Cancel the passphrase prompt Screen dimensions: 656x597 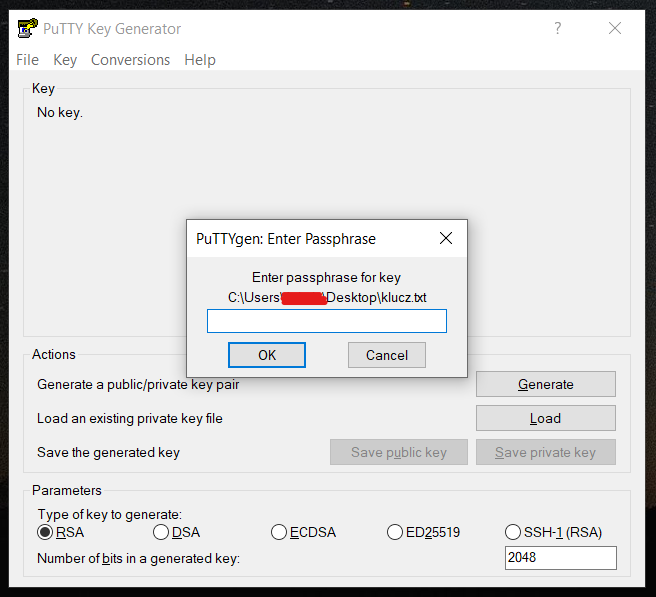pyautogui.click(x=386, y=355)
